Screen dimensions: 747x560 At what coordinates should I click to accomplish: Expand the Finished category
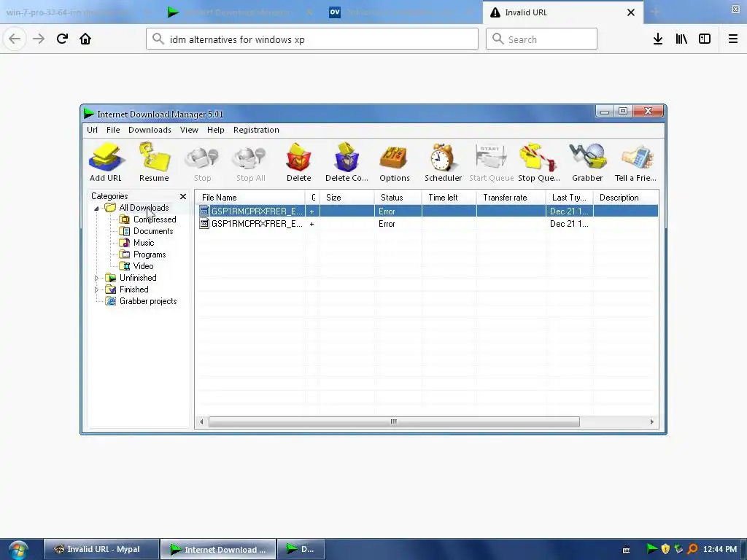[x=96, y=289]
